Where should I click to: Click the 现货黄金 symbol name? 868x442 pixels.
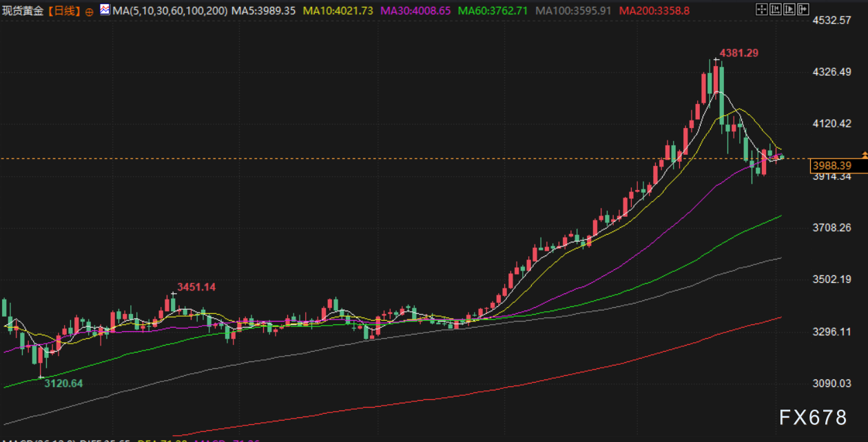click(25, 11)
